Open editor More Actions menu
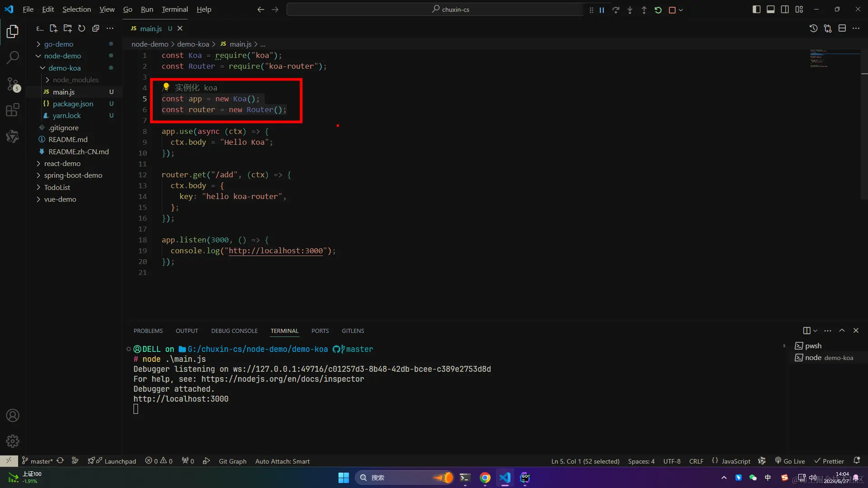 856,28
